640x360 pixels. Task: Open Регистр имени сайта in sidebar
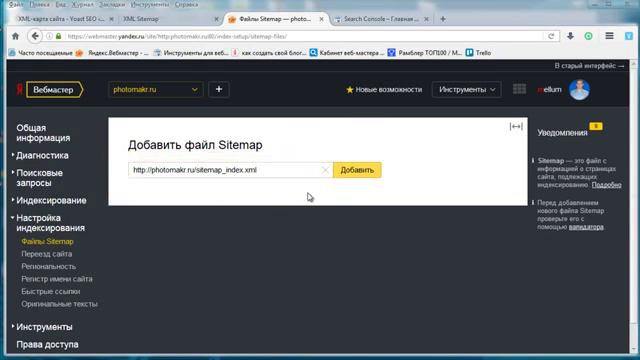(x=57, y=279)
